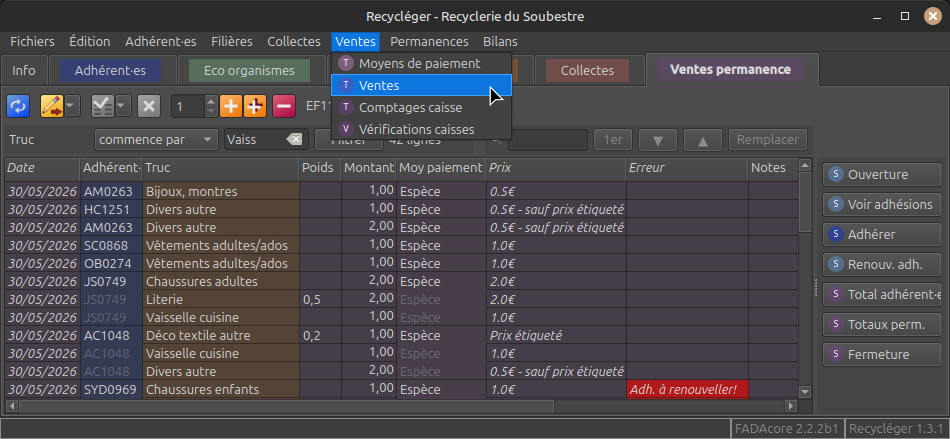Click the Fermeture side button
Screen dimensions: 950x439
(x=882, y=354)
